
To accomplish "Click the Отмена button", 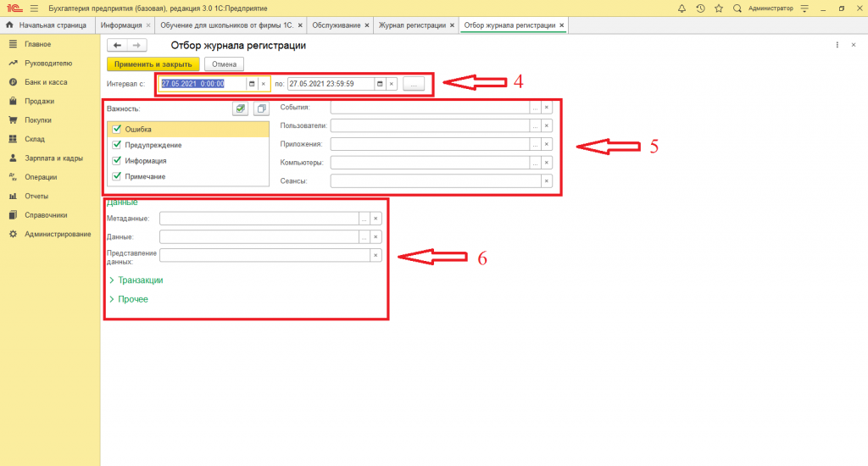I will pos(224,64).
